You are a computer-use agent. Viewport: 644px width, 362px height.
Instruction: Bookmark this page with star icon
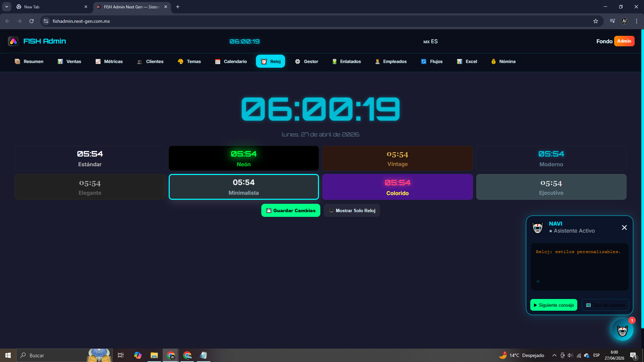596,21
